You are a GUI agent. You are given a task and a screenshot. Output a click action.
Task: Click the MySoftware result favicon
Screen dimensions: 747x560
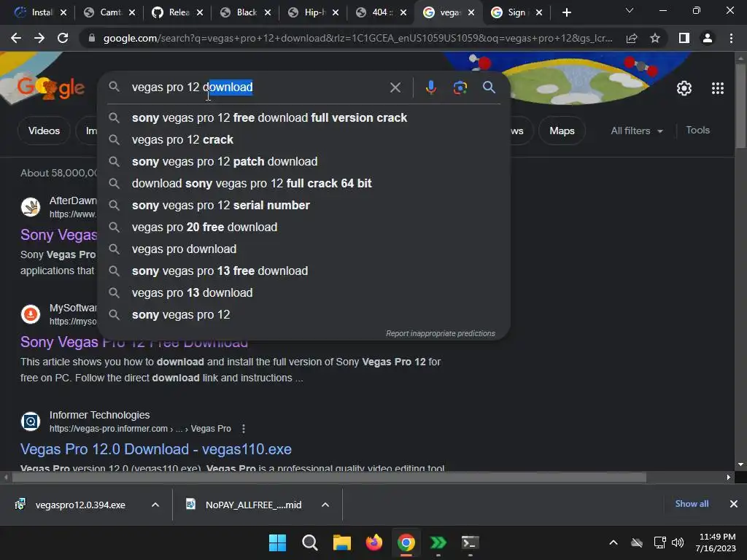(x=31, y=314)
